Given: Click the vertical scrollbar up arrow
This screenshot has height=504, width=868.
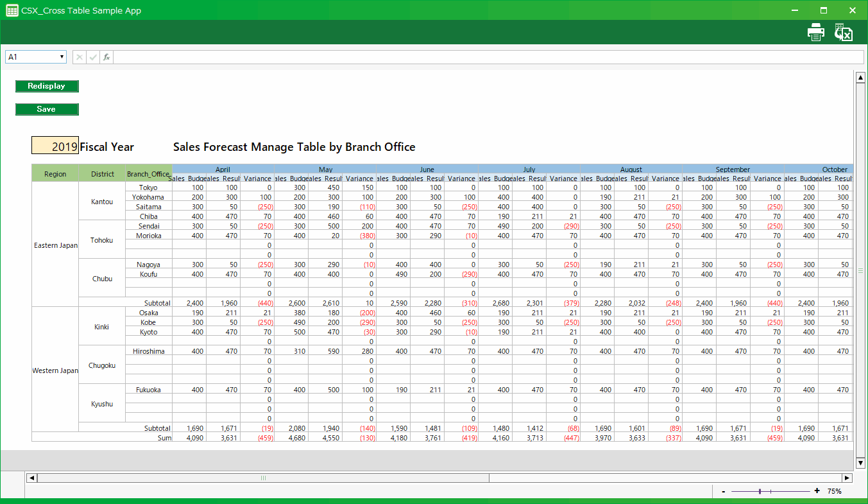Looking at the screenshot, I should (x=860, y=78).
